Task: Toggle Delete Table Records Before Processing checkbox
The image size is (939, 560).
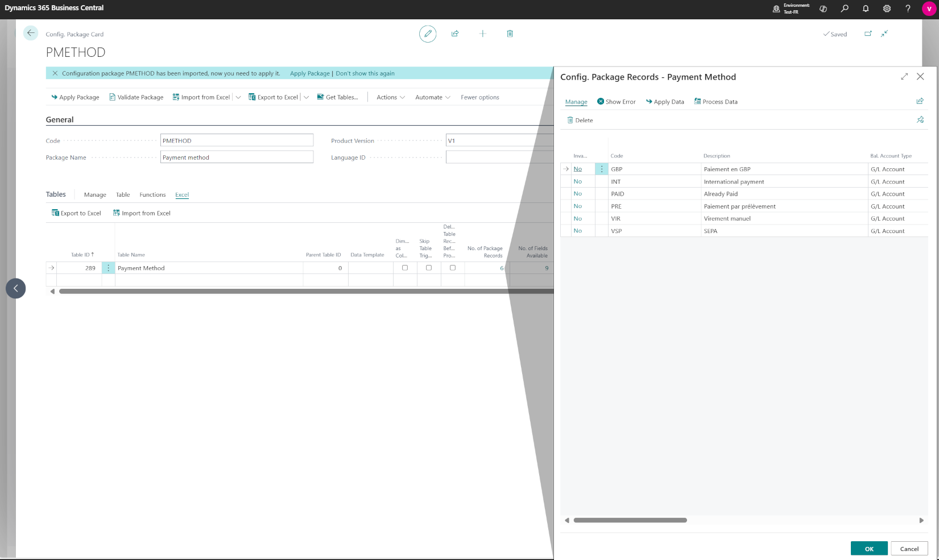Action: point(453,268)
